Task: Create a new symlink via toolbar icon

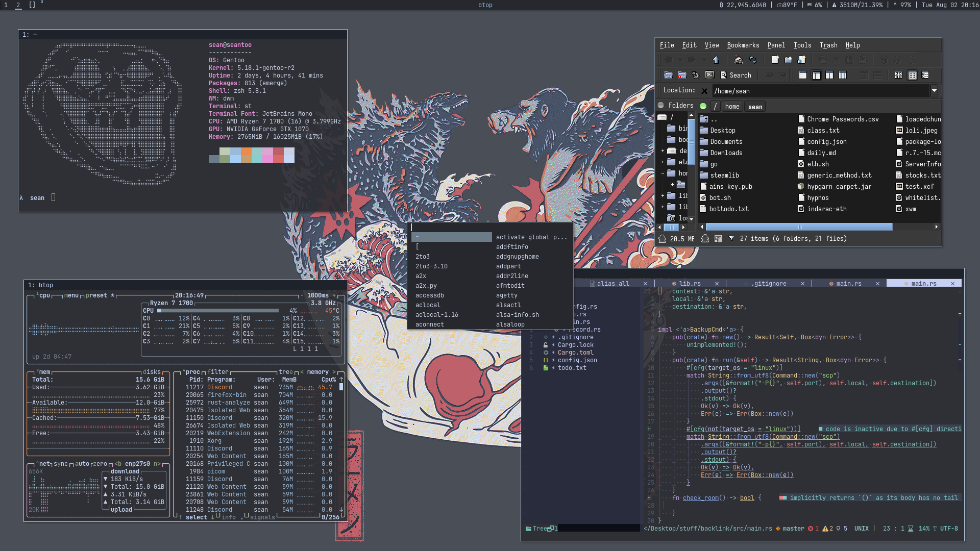Action: (x=802, y=60)
